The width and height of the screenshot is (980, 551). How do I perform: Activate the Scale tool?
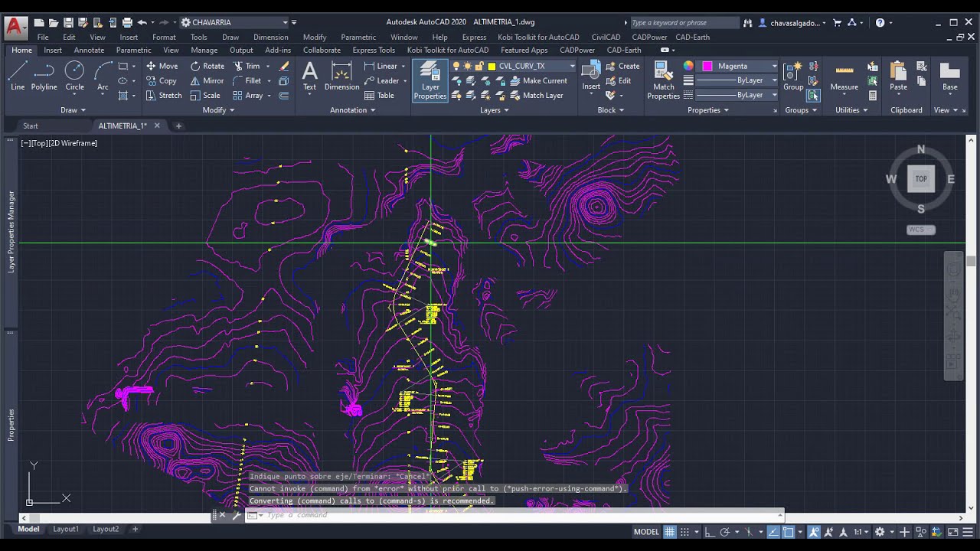point(204,96)
